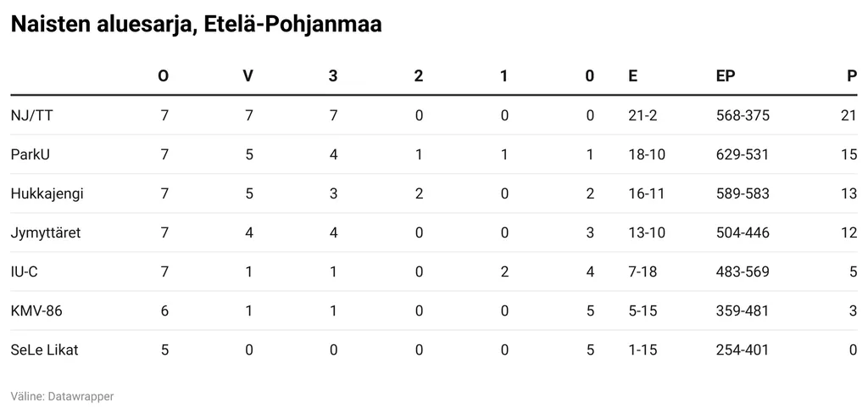Click the 'P' points column header
The image size is (868, 414).
(851, 76)
